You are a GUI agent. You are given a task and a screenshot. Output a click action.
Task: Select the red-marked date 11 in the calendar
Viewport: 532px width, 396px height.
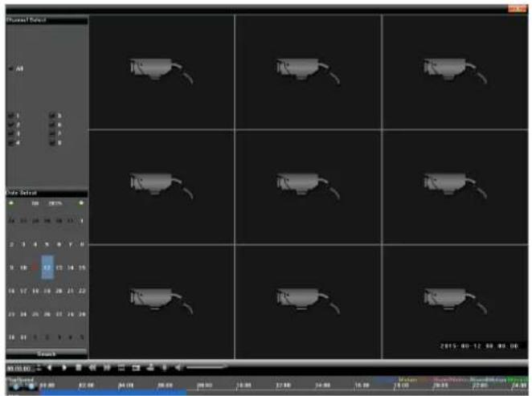[x=35, y=267]
